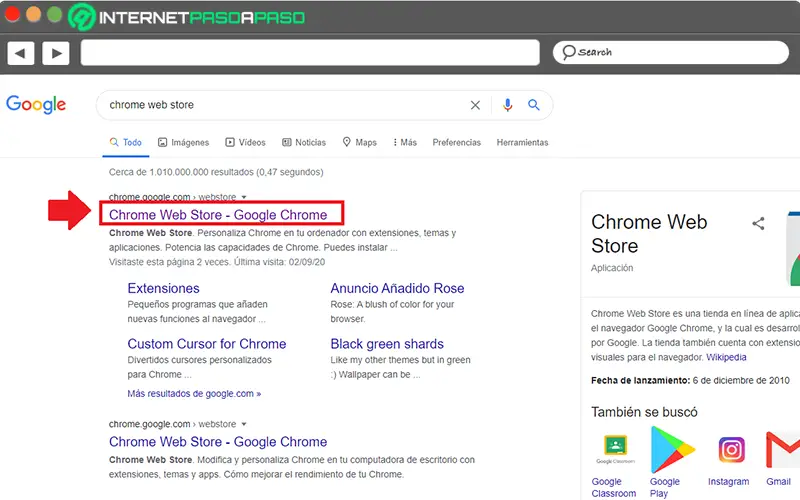This screenshot has height=500, width=800.
Task: Click 'Más resultados de google.com »' link
Action: pyautogui.click(x=194, y=394)
